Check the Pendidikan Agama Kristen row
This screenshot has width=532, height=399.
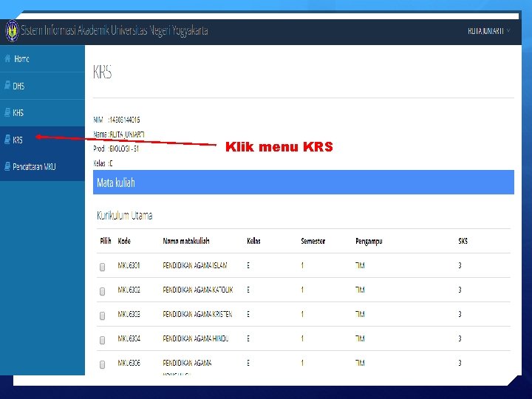[102, 316]
